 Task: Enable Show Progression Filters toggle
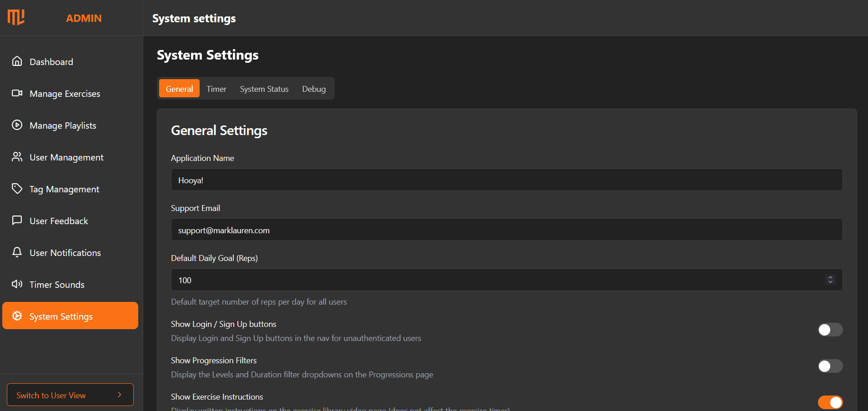click(x=830, y=366)
